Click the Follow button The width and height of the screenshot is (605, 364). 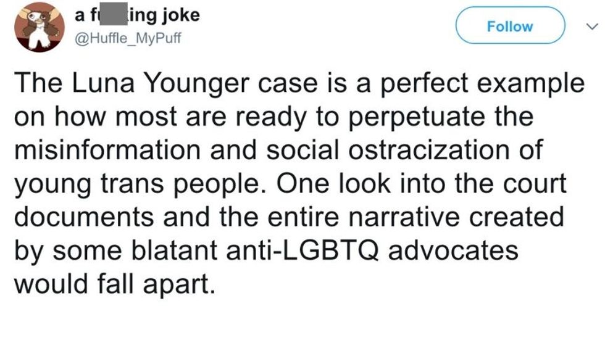point(510,25)
